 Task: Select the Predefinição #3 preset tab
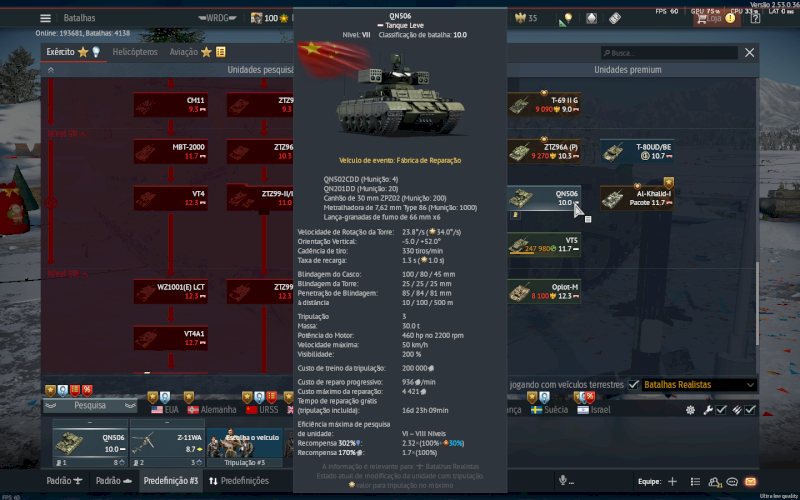pyautogui.click(x=171, y=481)
